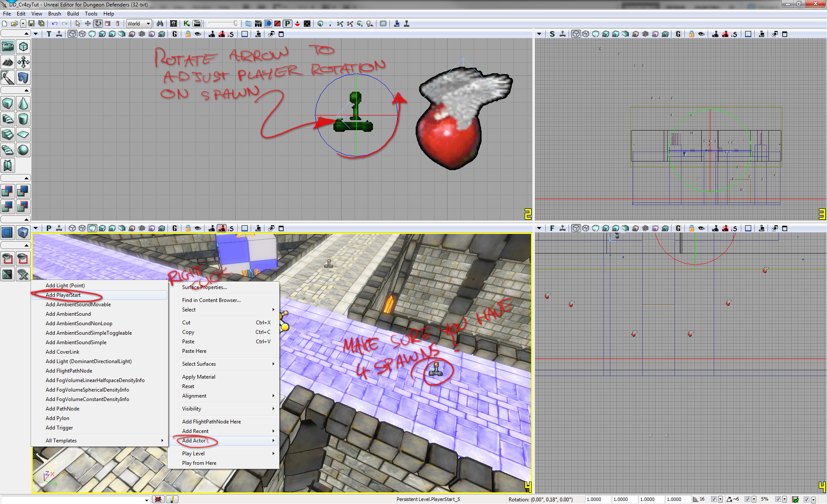The height and width of the screenshot is (504, 827).
Task: Open the Tools menu
Action: click(91, 14)
